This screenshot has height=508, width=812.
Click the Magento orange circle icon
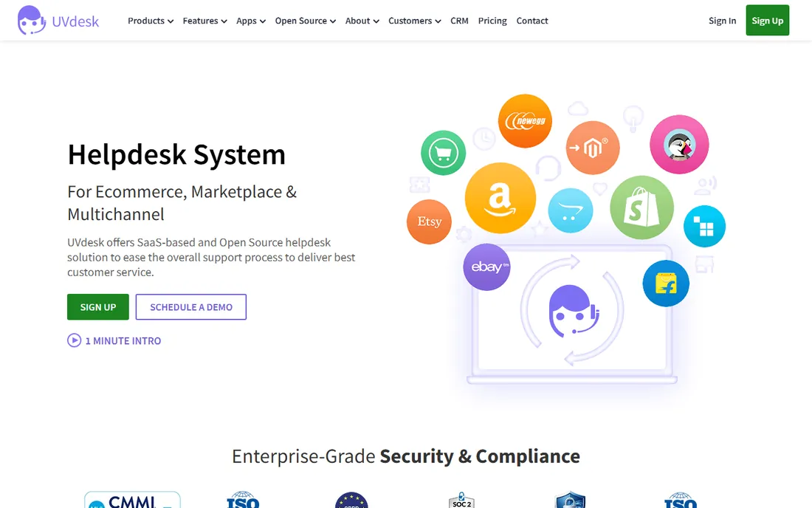(x=593, y=148)
